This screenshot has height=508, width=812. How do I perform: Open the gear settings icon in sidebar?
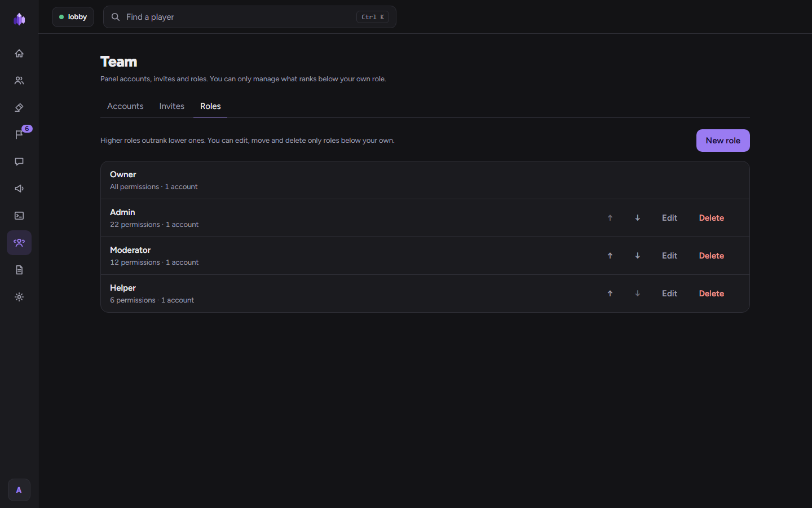point(19,297)
